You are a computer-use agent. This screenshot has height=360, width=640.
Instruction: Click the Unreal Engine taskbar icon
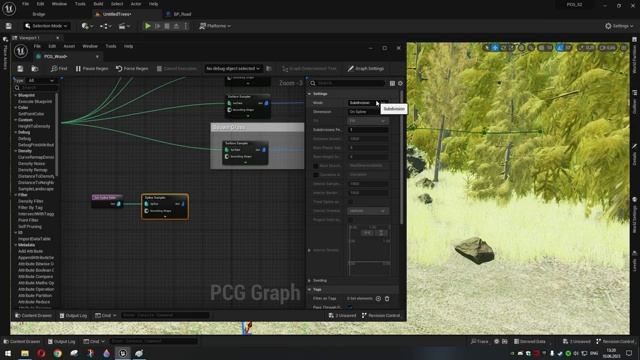coord(122,353)
